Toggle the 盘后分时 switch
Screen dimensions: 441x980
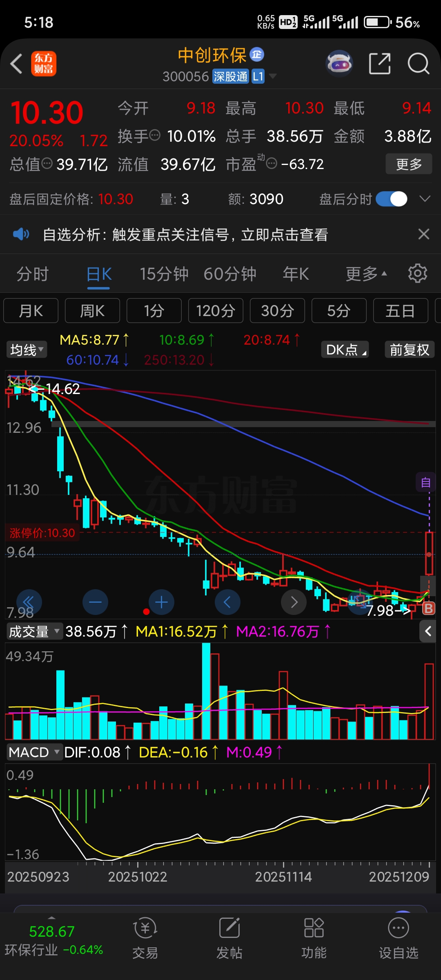point(392,199)
